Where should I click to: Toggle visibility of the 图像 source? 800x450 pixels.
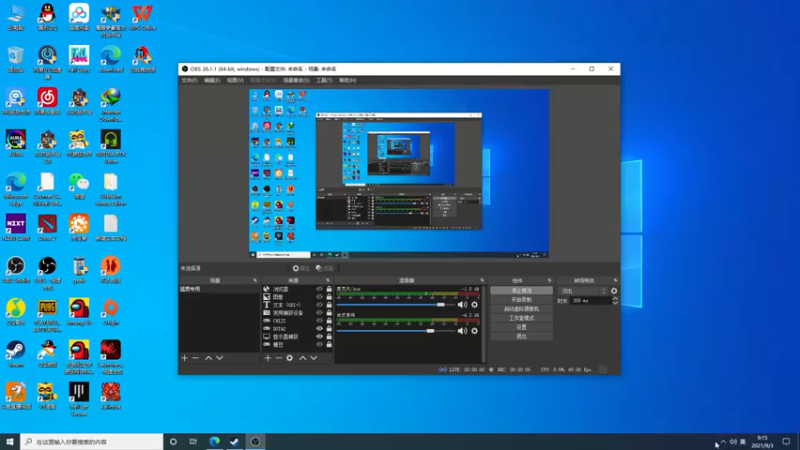click(x=319, y=296)
